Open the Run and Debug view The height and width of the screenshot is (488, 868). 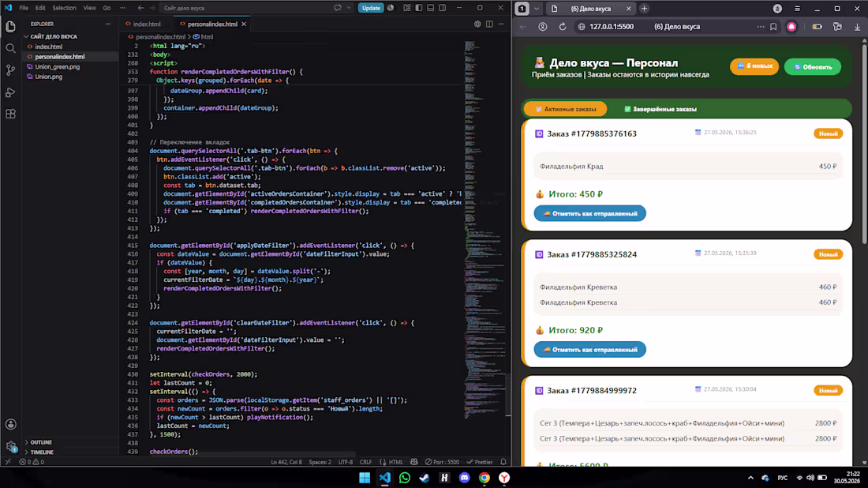[10, 92]
